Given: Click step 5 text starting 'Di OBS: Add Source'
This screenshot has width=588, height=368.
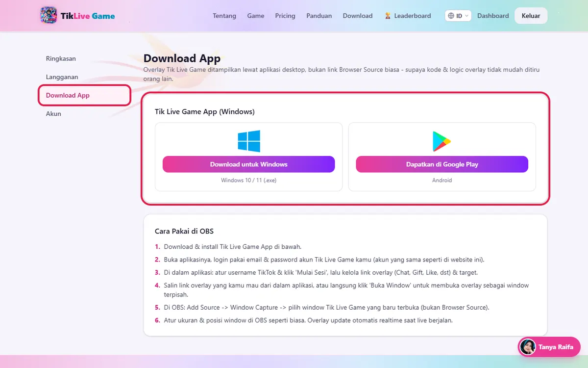Looking at the screenshot, I should pyautogui.click(x=326, y=308).
